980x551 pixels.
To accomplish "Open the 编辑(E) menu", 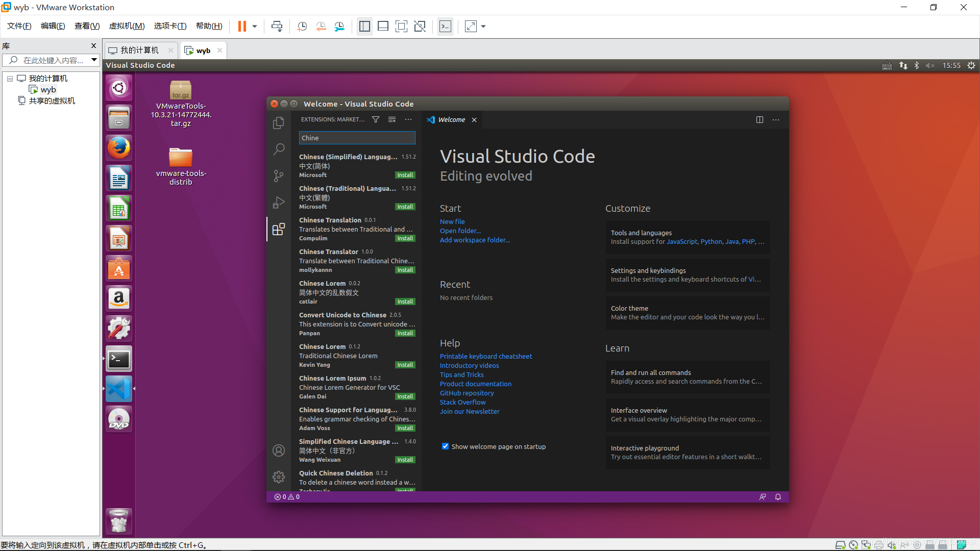I will point(53,26).
